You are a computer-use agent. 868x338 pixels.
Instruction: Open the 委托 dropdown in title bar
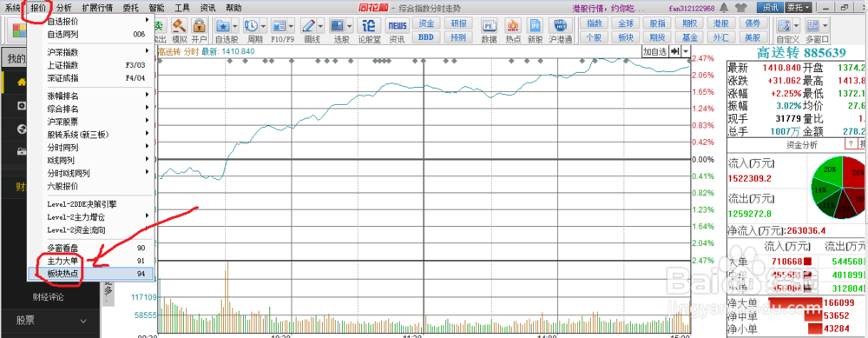[799, 8]
